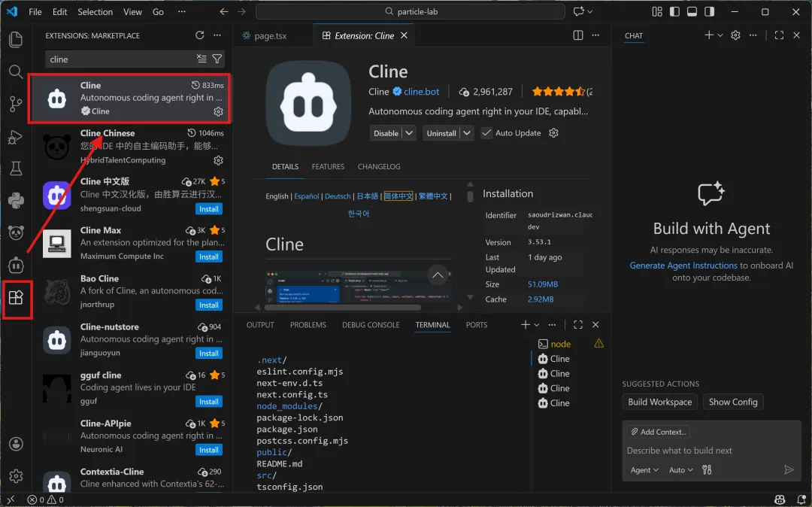Open the Search view in activity bar
The image size is (812, 507).
(16, 71)
